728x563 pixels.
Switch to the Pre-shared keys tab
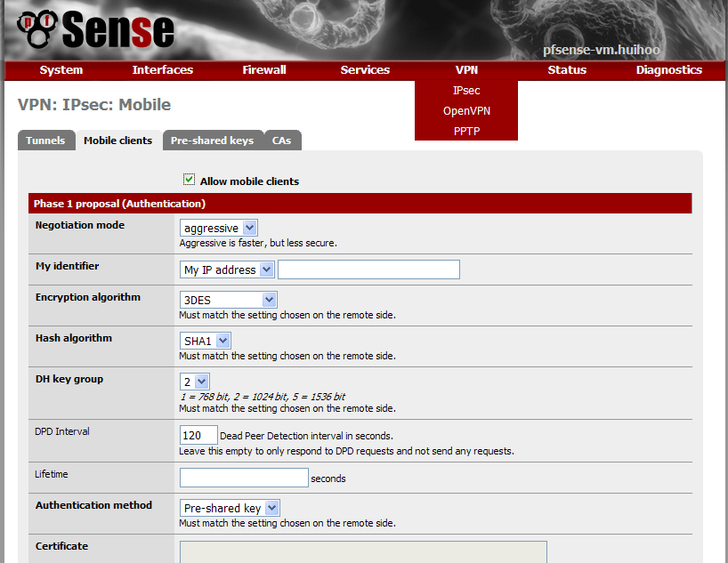tap(212, 141)
